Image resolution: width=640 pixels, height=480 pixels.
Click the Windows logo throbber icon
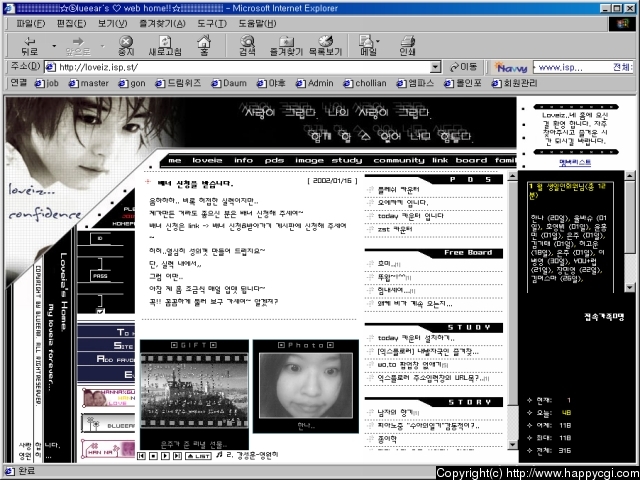click(622, 24)
